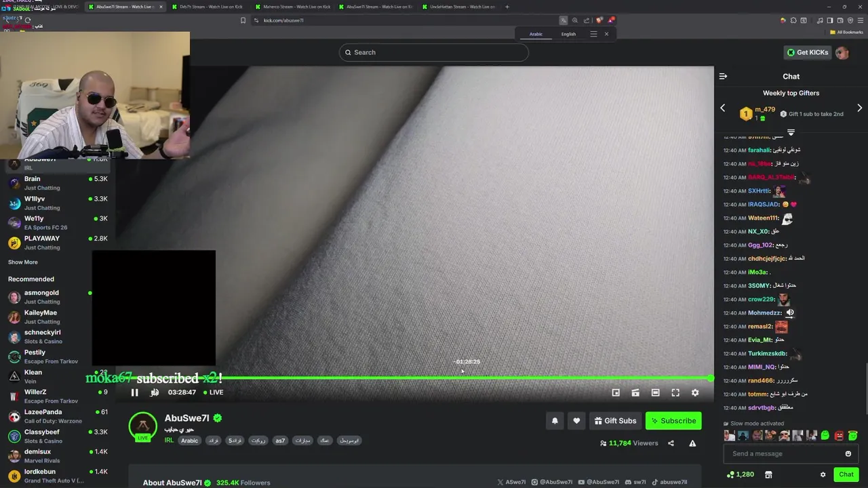Select English in the translate popup
Image resolution: width=868 pixels, height=488 pixels.
(568, 34)
